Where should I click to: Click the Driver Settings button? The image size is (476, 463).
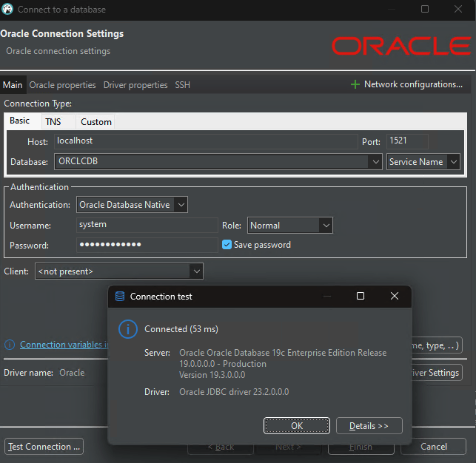437,373
